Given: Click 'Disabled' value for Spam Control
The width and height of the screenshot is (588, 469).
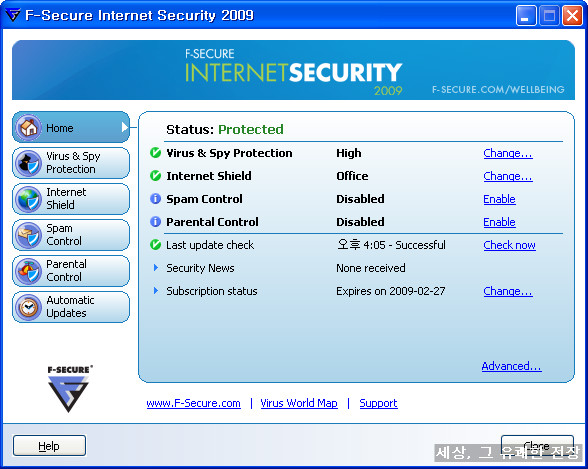Looking at the screenshot, I should pyautogui.click(x=360, y=199).
